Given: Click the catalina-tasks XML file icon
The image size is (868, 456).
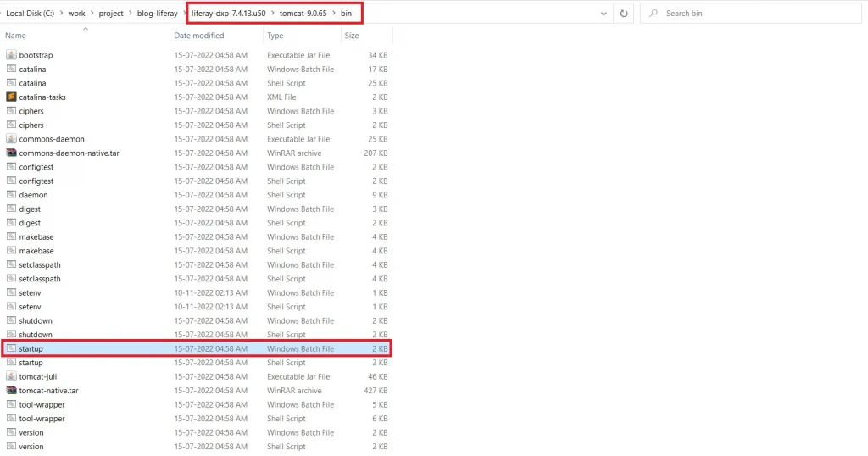Looking at the screenshot, I should click(x=11, y=97).
